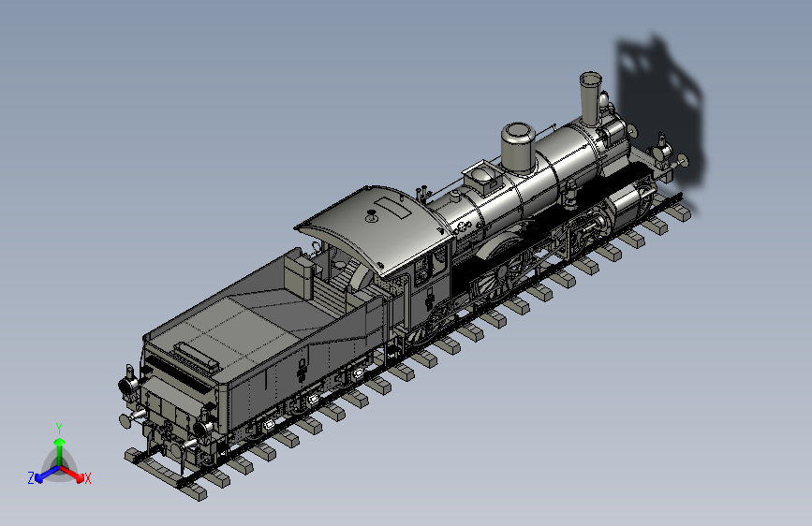This screenshot has width=812, height=526.
Task: Select the square sand box on boiler
Action: click(483, 178)
